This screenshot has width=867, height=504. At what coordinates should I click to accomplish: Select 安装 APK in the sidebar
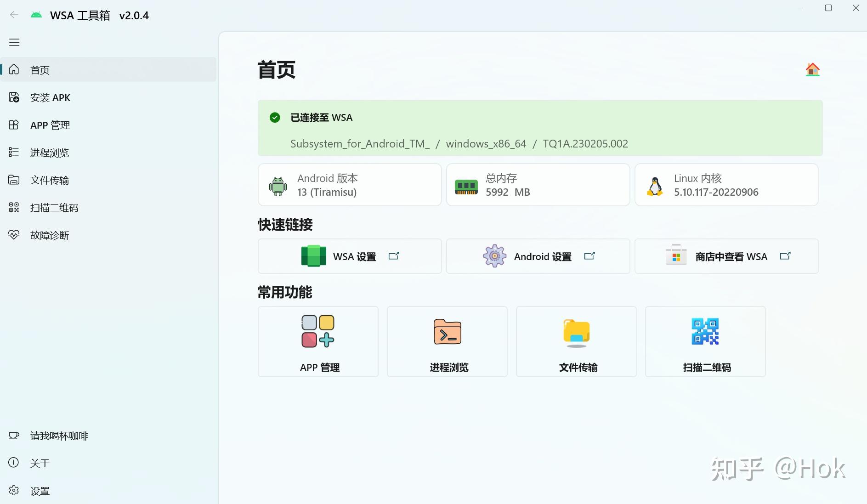point(50,97)
